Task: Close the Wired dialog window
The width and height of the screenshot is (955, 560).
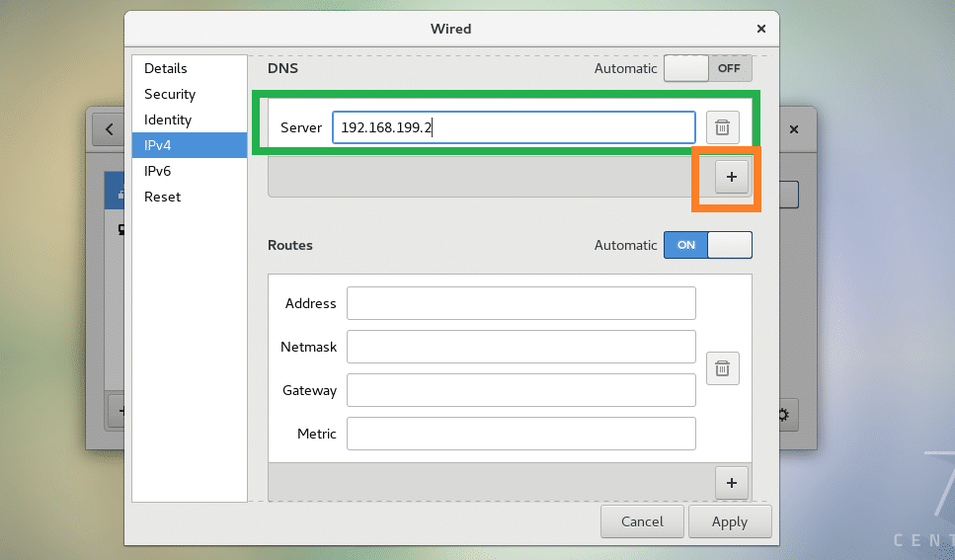Action: [x=760, y=30]
